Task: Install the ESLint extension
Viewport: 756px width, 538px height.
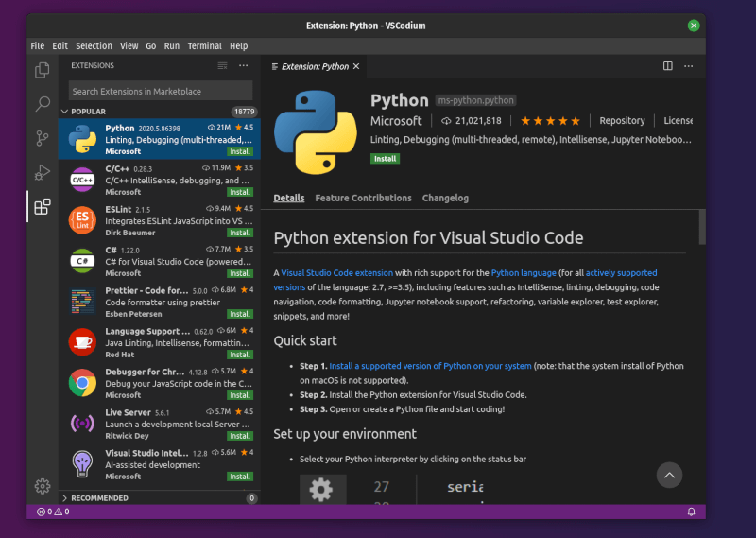Action: 240,233
